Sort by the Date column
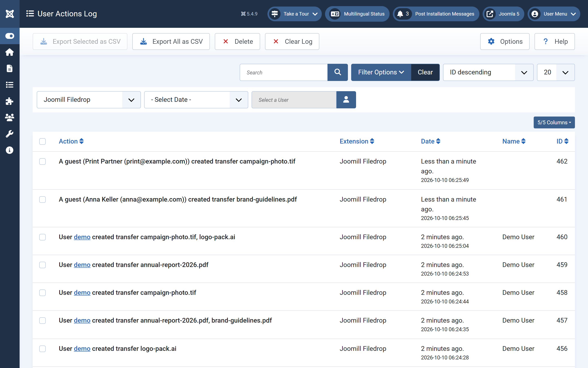 [431, 141]
